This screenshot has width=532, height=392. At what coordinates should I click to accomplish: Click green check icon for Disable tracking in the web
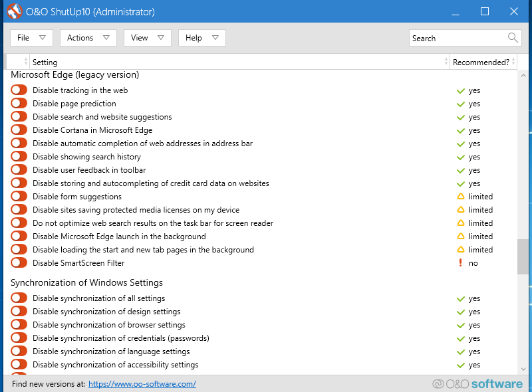pos(460,90)
